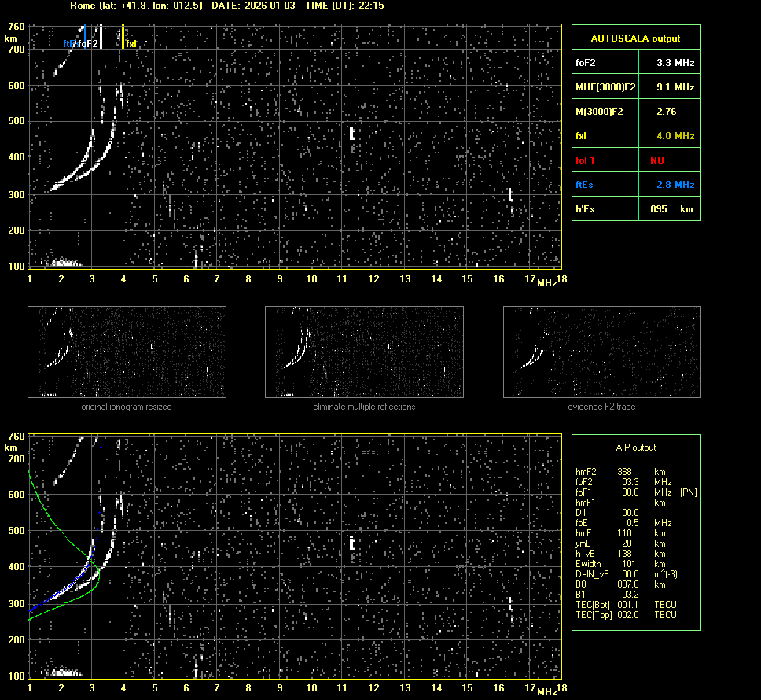The image size is (761, 700).
Task: Open the 'evidence F2 trace' thumbnail
Action: click(602, 352)
